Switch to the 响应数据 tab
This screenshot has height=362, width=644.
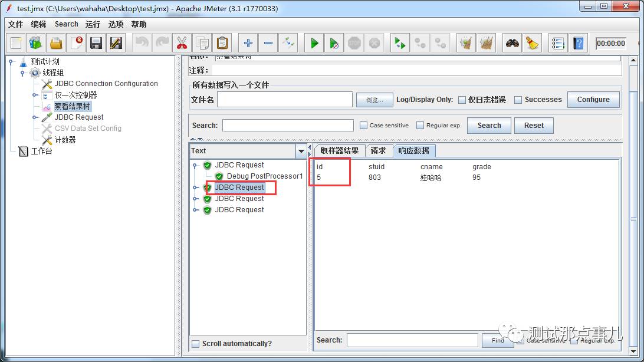pos(414,150)
